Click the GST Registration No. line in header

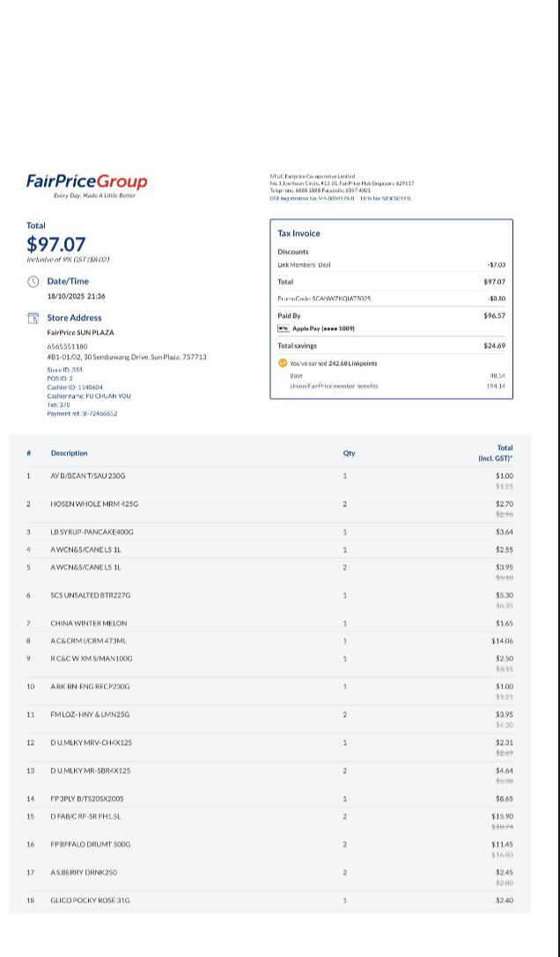click(340, 198)
